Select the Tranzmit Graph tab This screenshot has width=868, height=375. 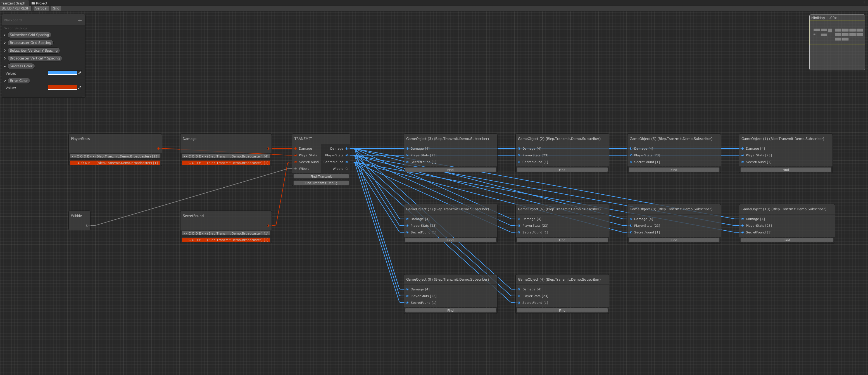click(13, 3)
